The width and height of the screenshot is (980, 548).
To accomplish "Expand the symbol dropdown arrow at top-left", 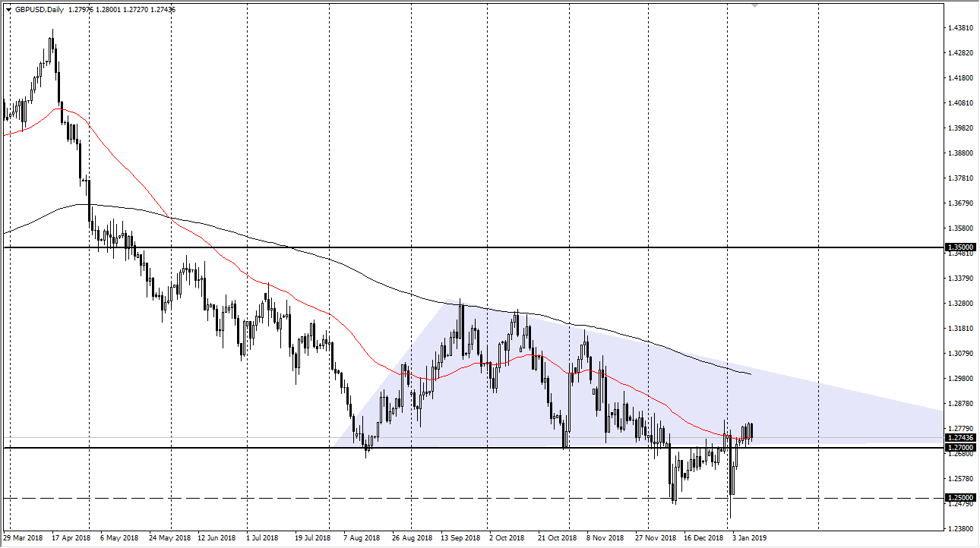I will click(x=8, y=9).
